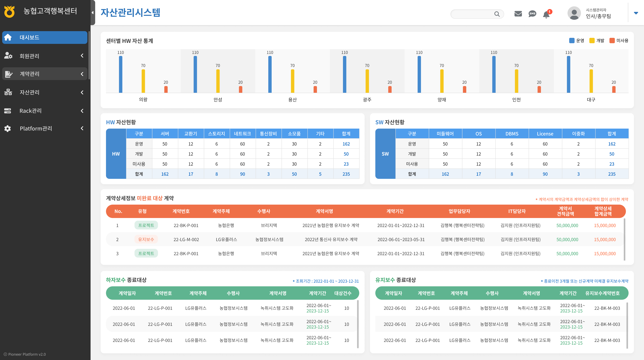Click the HW total 235 link
Viewport: 644px width, 360px height.
(346, 174)
